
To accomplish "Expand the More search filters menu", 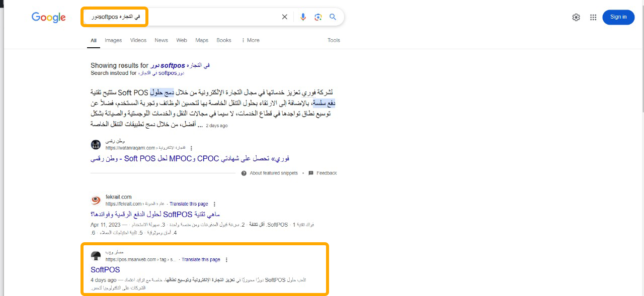I will pos(251,40).
